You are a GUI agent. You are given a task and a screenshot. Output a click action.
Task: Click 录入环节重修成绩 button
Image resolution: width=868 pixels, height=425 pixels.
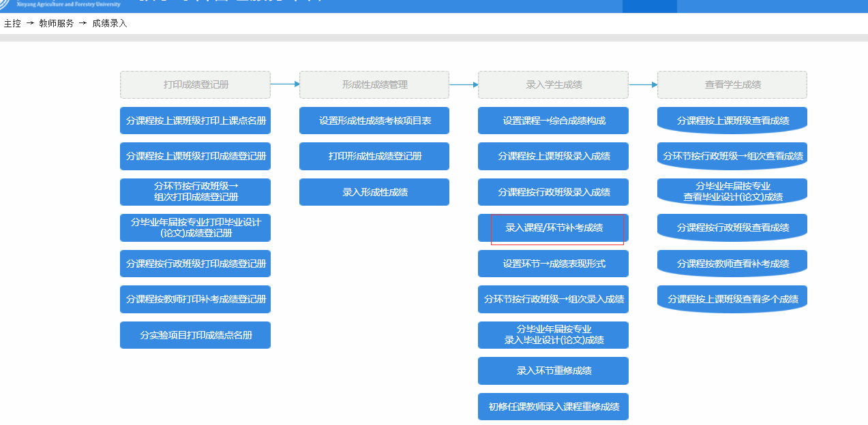point(553,371)
